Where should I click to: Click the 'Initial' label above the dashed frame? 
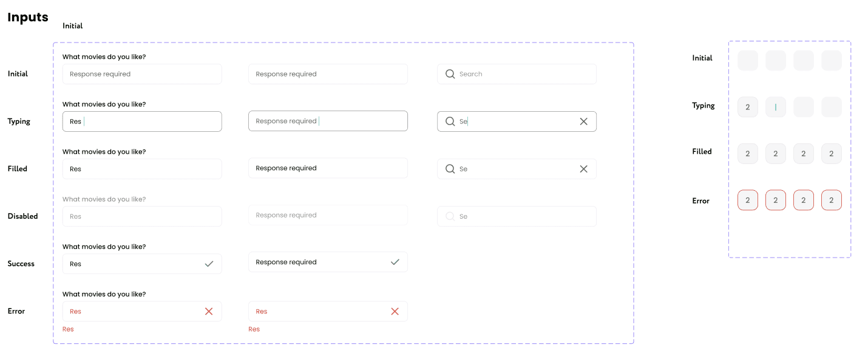(73, 26)
